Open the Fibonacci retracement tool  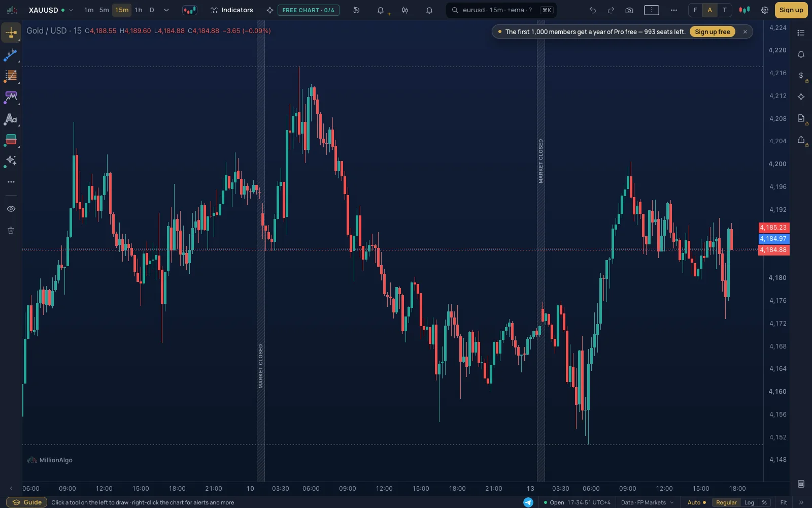click(11, 76)
